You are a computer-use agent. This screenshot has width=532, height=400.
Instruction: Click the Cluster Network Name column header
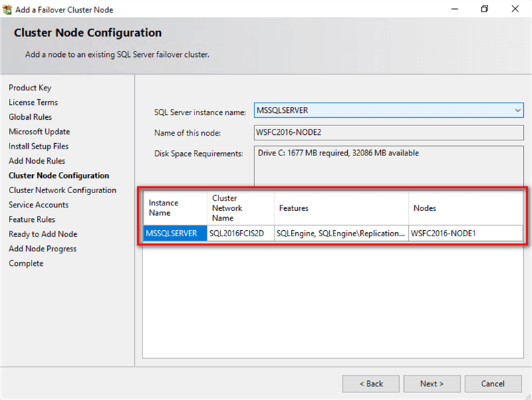240,208
